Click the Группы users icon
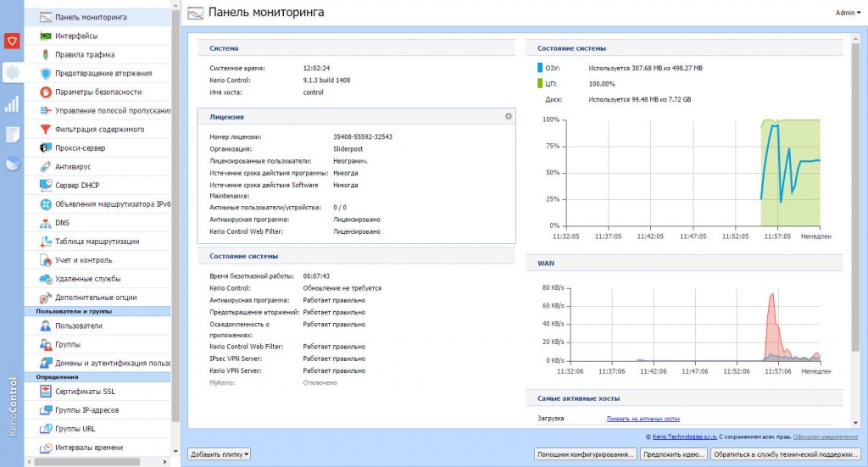Screen dimensions: 868x467 coord(46,345)
